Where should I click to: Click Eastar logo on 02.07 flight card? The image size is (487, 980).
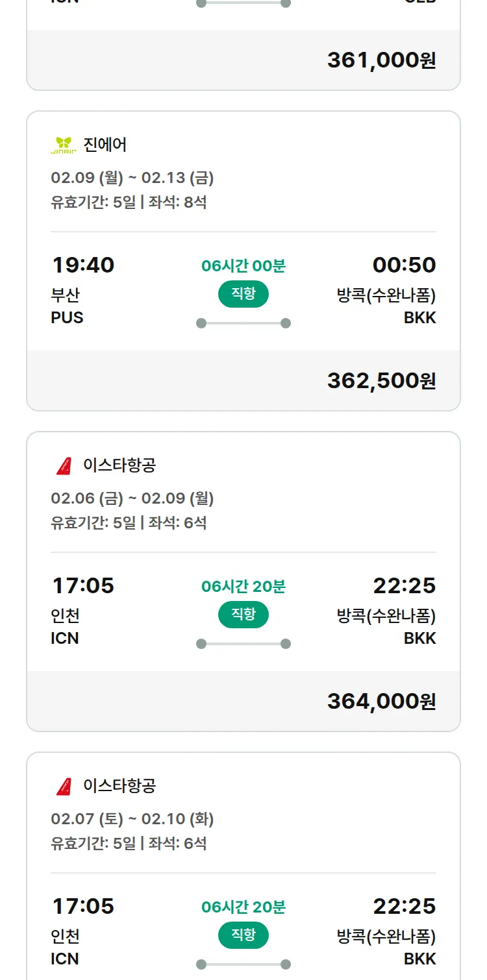tap(64, 786)
